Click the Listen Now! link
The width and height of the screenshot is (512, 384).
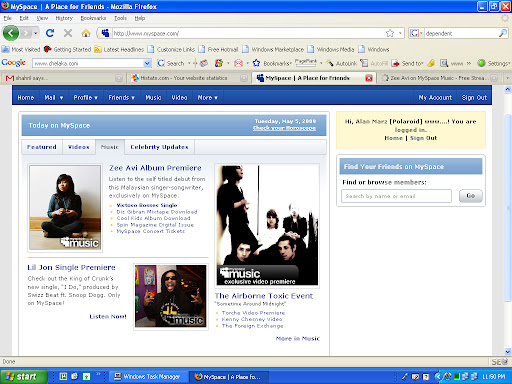tap(108, 316)
